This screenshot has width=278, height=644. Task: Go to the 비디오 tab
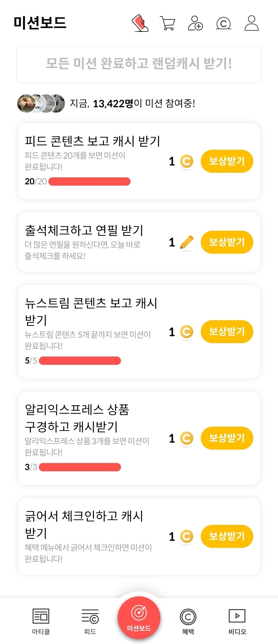[237, 622]
